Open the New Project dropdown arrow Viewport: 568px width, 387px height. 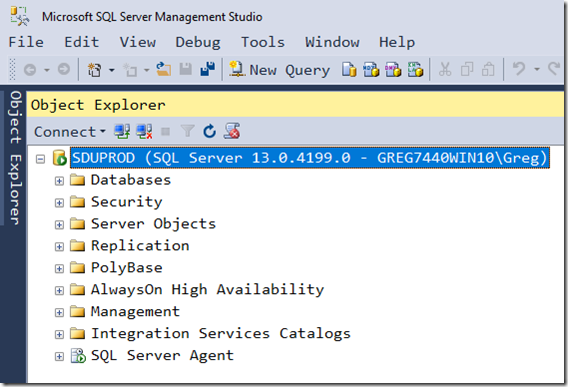coord(112,70)
